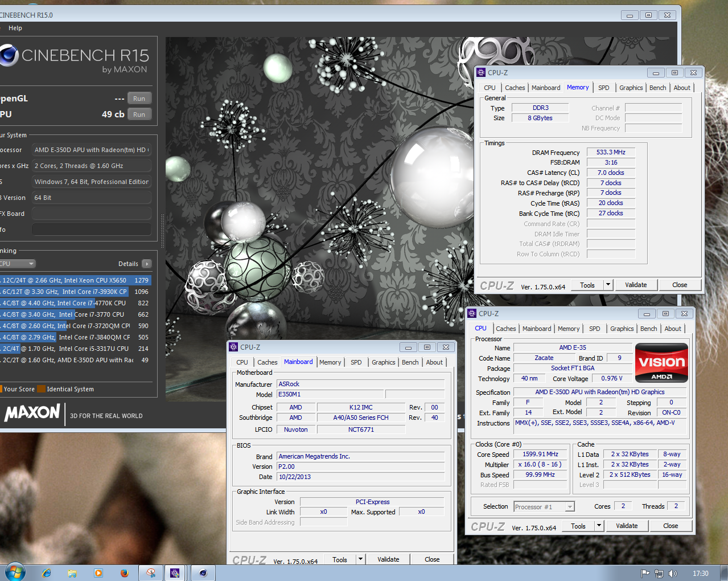The width and height of the screenshot is (728, 581).
Task: Open the CPU ranking dropdown in Cinebench
Action: pos(18,264)
